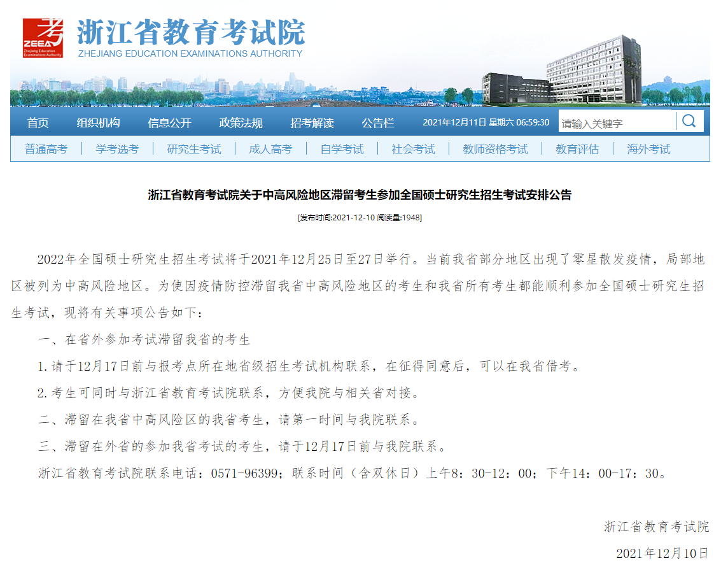This screenshot has width=728, height=577.
Task: Go to the 学考选考 section
Action: pyautogui.click(x=117, y=149)
